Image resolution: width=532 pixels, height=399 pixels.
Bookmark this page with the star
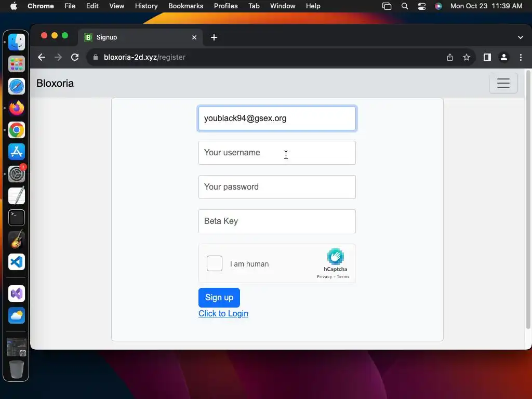(467, 57)
